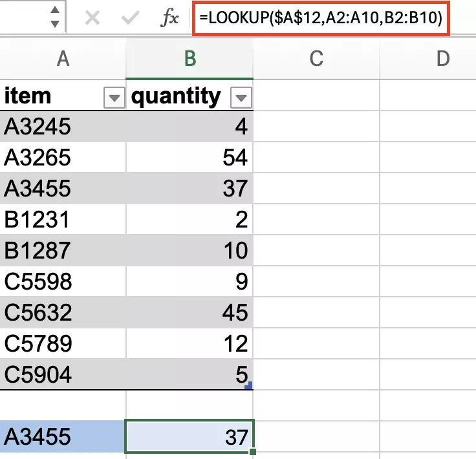This screenshot has width=476, height=459.
Task: Select column D header
Action: click(427, 58)
